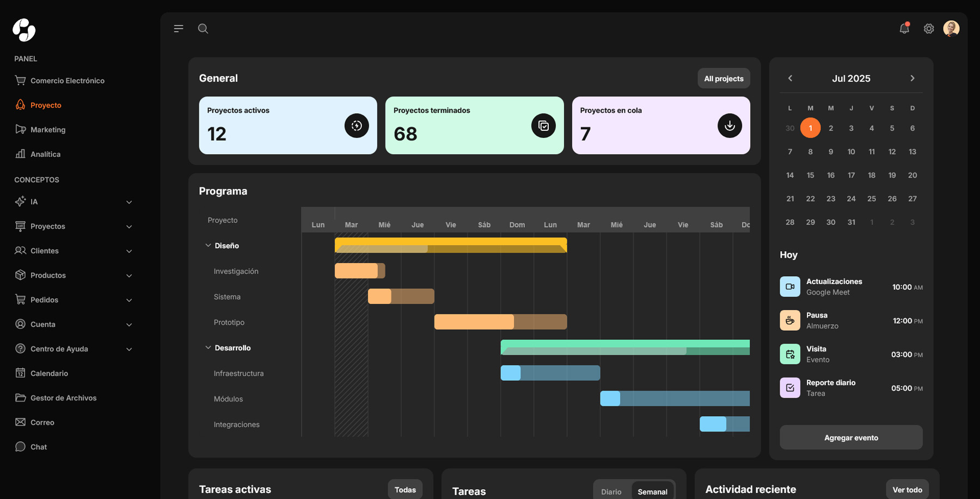Click the Proyectos activos circular icon
The height and width of the screenshot is (499, 980).
pos(357,126)
